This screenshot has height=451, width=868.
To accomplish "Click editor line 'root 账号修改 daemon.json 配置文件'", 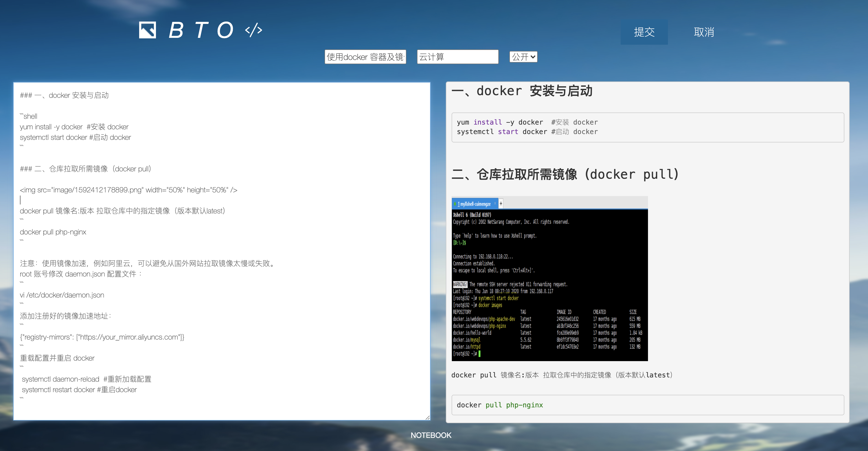I will tap(81, 274).
